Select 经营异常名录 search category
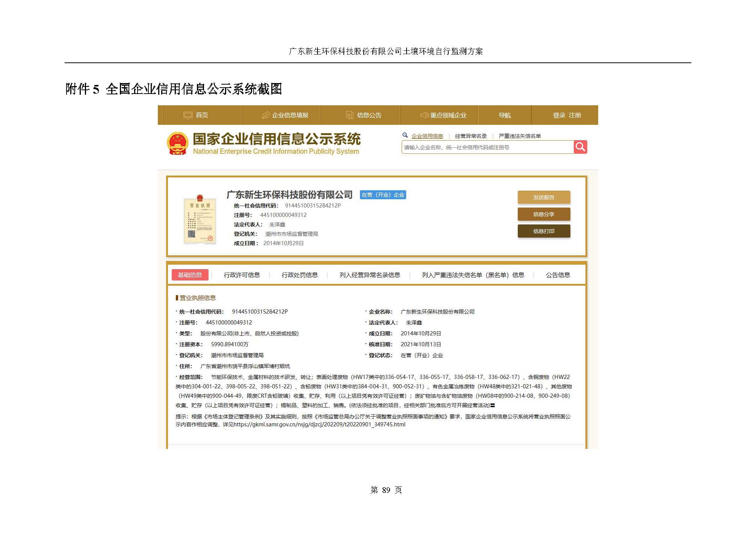Viewport: 756px width, 535px height. pos(470,136)
